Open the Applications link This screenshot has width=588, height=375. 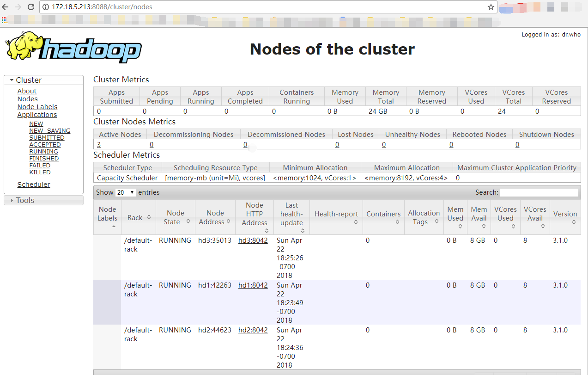37,115
